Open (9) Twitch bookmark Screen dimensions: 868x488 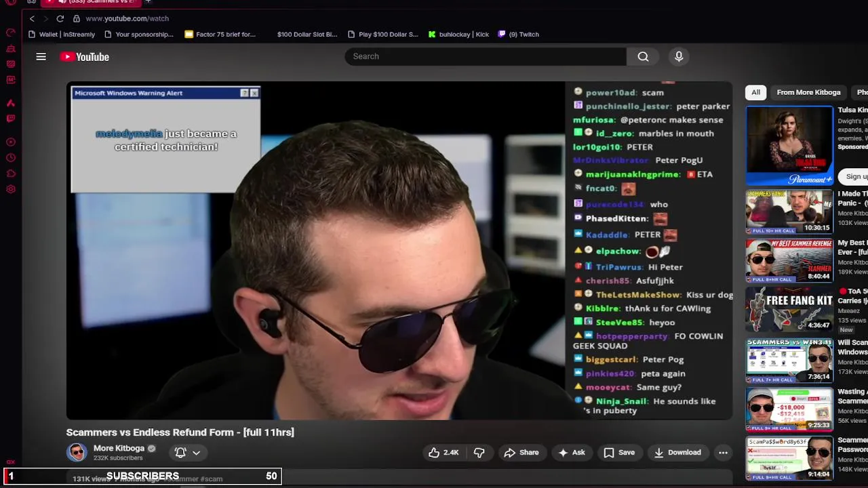[519, 35]
